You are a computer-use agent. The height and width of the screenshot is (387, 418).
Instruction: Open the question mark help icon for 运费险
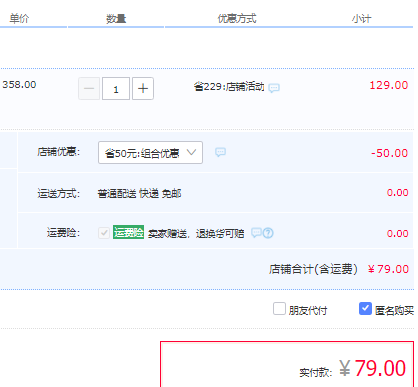coord(268,233)
